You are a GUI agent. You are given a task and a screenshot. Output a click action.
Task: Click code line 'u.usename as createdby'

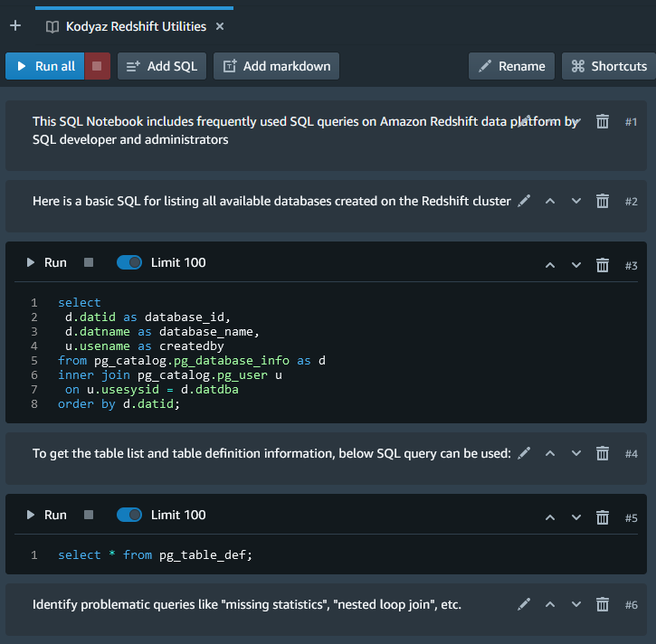click(145, 346)
